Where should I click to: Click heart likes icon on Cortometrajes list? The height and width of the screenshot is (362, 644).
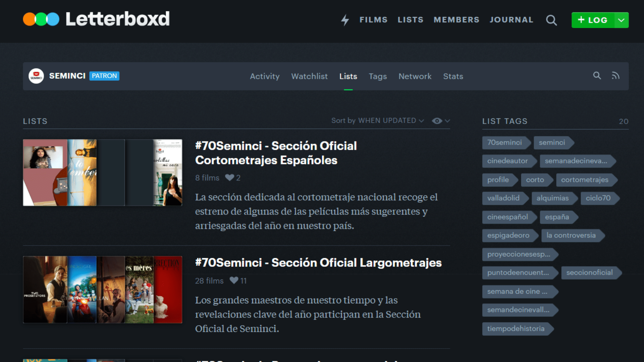[230, 178]
